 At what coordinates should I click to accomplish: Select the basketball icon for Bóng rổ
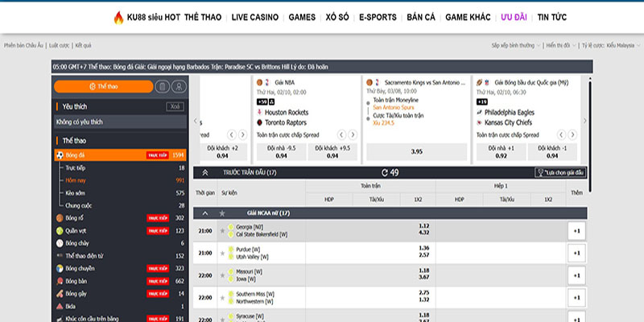pos(60,218)
